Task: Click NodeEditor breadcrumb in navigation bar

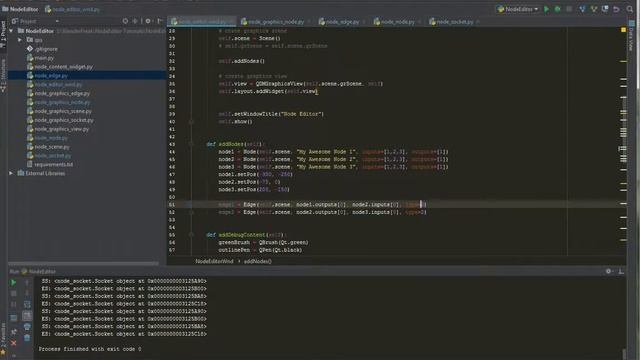Action: (x=20, y=9)
